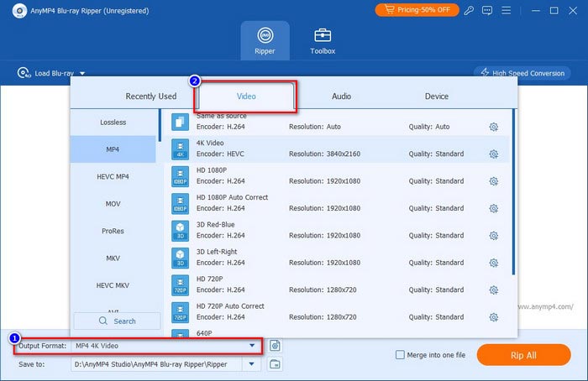Open settings gear for 3D Left-Right
Viewport: 588px width, 381px height.
(x=494, y=263)
